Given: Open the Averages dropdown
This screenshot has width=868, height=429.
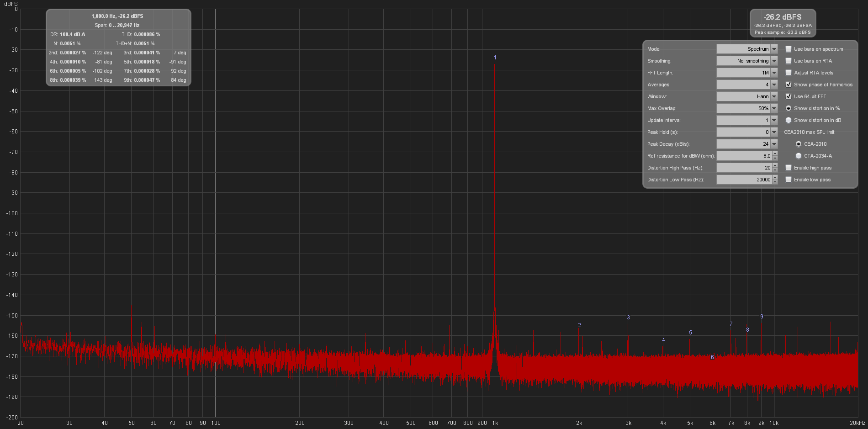Looking at the screenshot, I should click(x=773, y=85).
